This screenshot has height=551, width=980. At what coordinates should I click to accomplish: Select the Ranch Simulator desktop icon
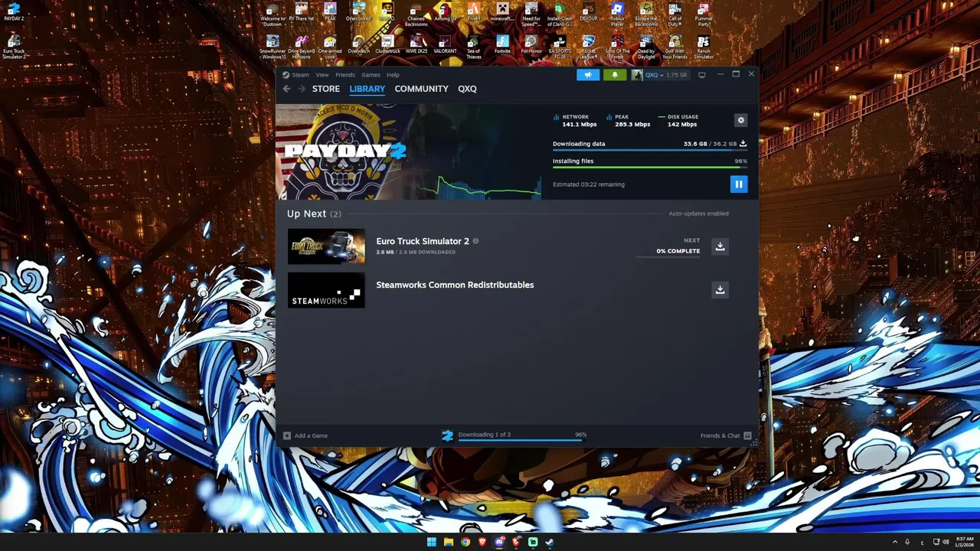(704, 47)
